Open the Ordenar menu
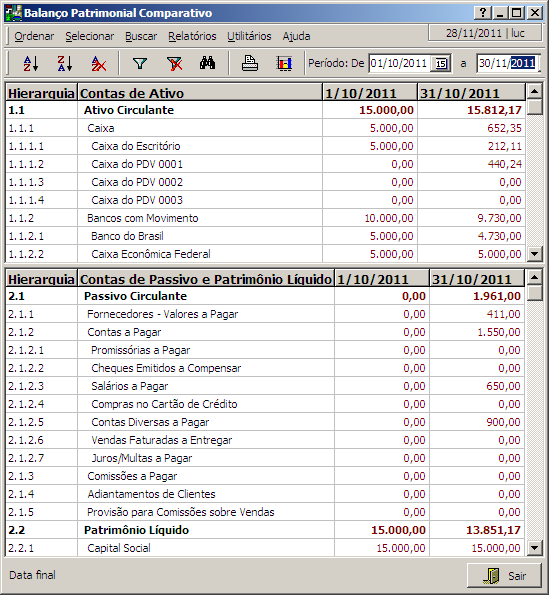The image size is (549, 595). 34,36
